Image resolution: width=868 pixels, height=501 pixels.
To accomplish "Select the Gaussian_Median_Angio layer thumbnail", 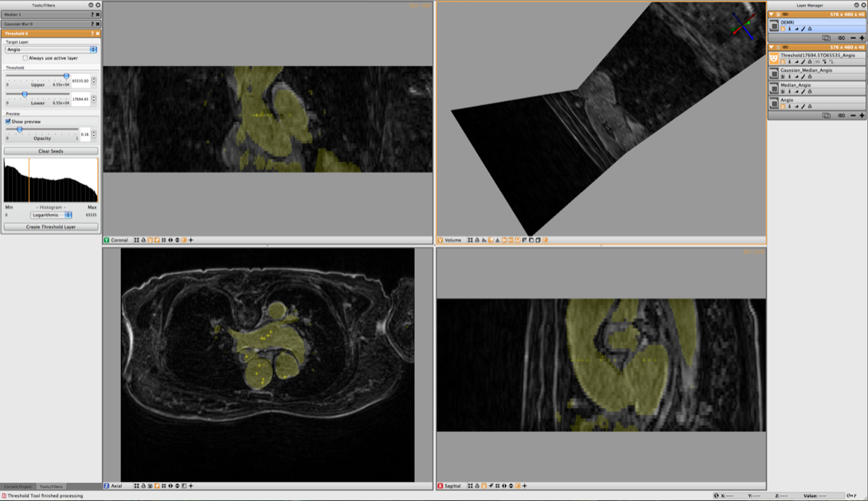I will (x=774, y=73).
